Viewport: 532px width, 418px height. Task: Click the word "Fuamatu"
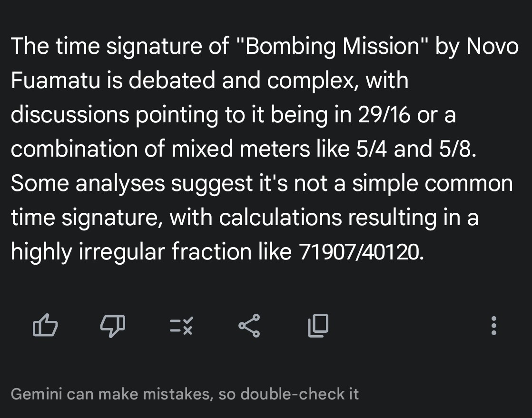pos(55,80)
